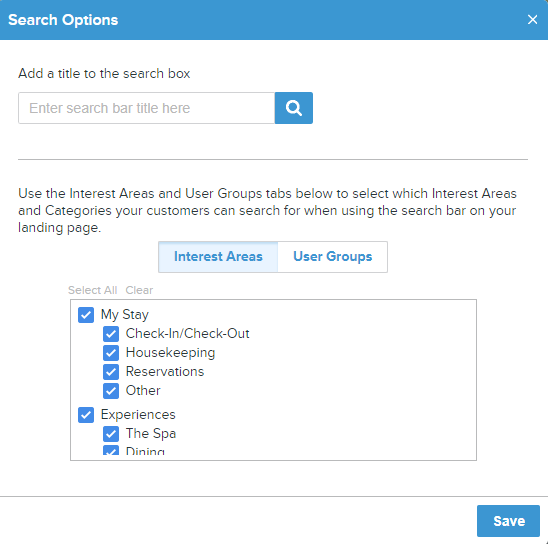Select the Interest Areas tab
The height and width of the screenshot is (544, 548).
tap(218, 257)
